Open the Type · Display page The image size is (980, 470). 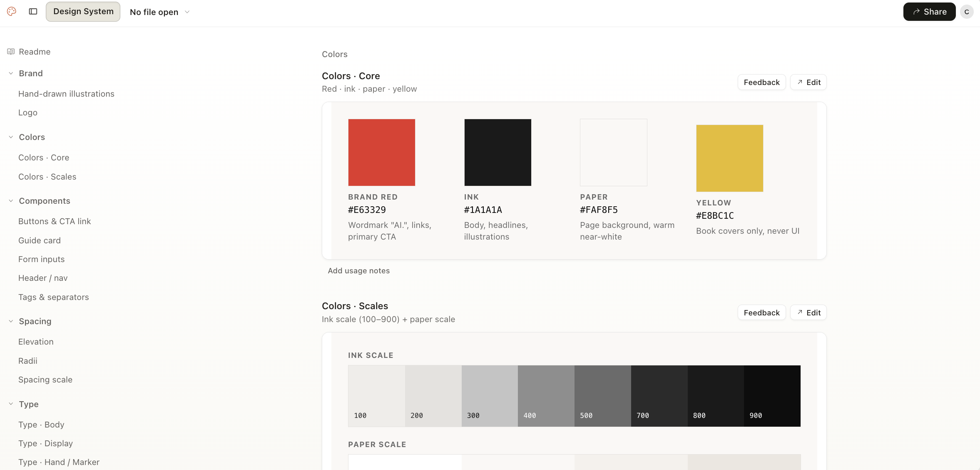(x=46, y=443)
